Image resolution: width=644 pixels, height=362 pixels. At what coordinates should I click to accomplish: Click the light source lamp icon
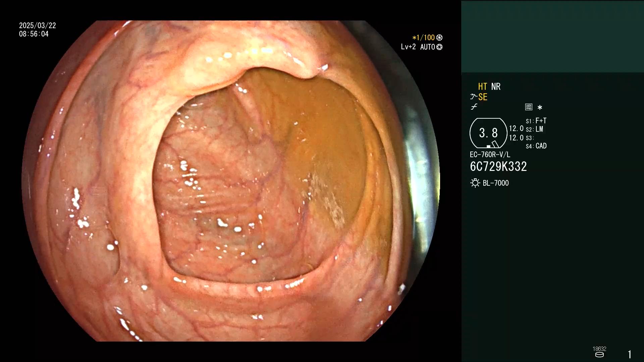(475, 183)
